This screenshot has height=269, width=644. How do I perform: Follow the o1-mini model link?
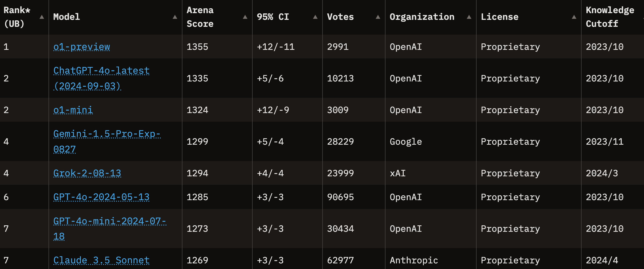[73, 110]
